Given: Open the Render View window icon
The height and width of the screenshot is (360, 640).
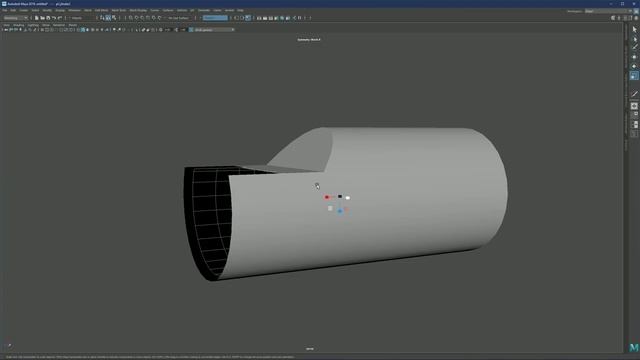Looking at the screenshot, I should click(259, 18).
